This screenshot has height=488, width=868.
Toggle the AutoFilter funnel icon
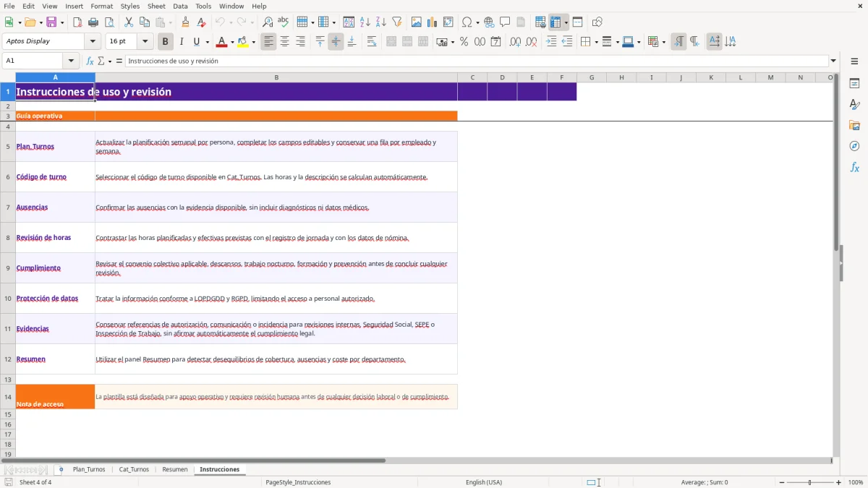(x=397, y=22)
